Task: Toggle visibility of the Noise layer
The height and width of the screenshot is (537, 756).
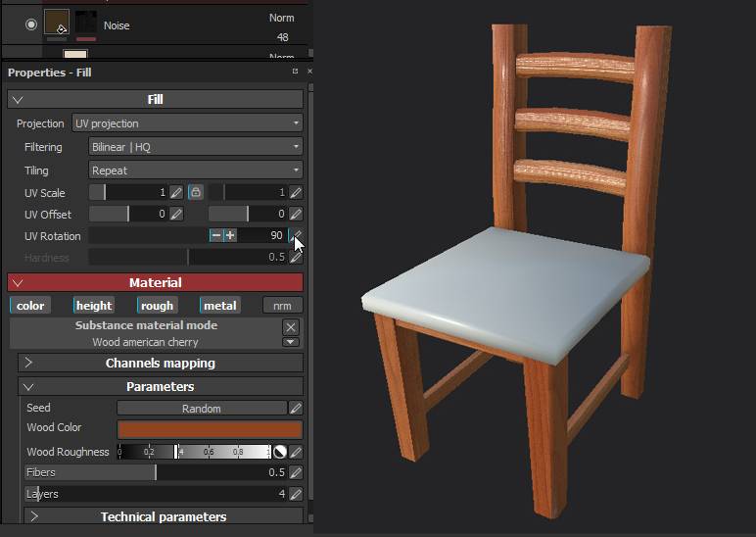Action: pos(30,24)
